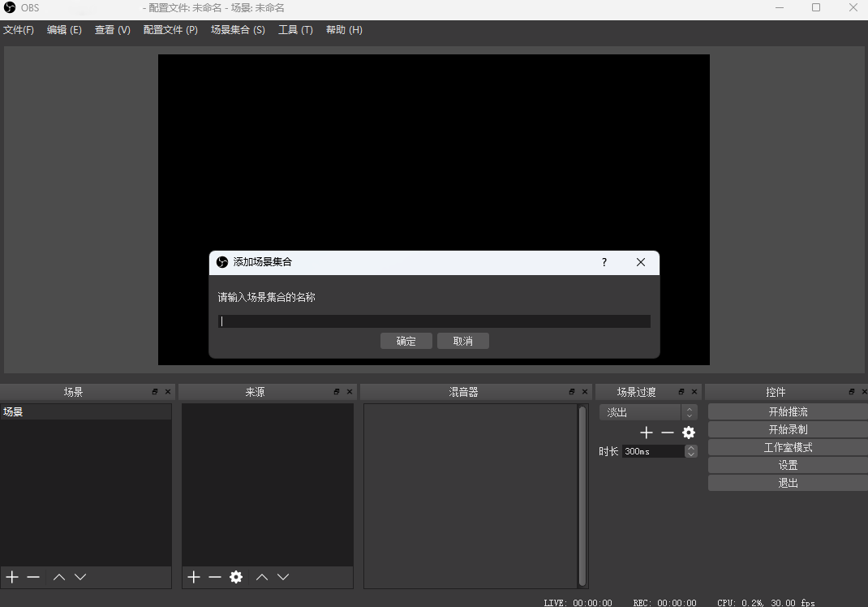Remove a transition with the - icon
The width and height of the screenshot is (868, 607).
pyautogui.click(x=667, y=433)
